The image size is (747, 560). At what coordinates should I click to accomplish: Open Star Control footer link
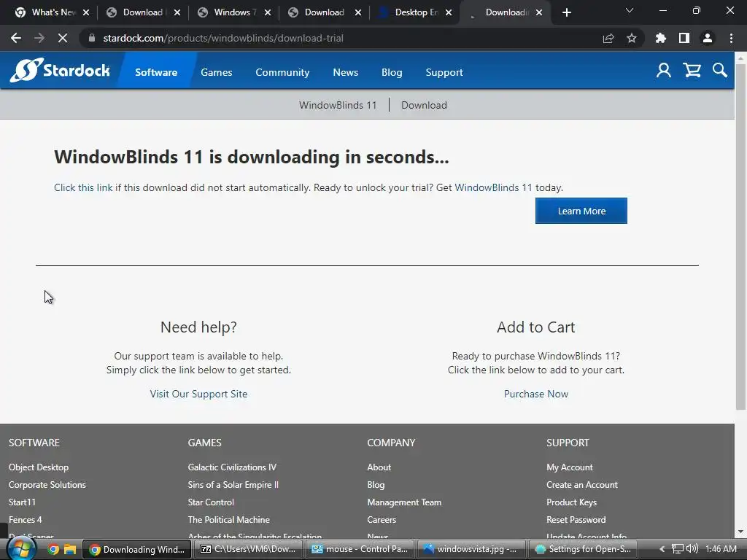point(211,502)
